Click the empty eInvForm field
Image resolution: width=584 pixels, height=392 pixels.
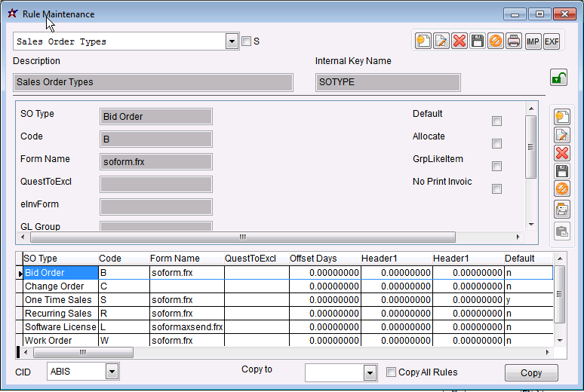pos(156,207)
